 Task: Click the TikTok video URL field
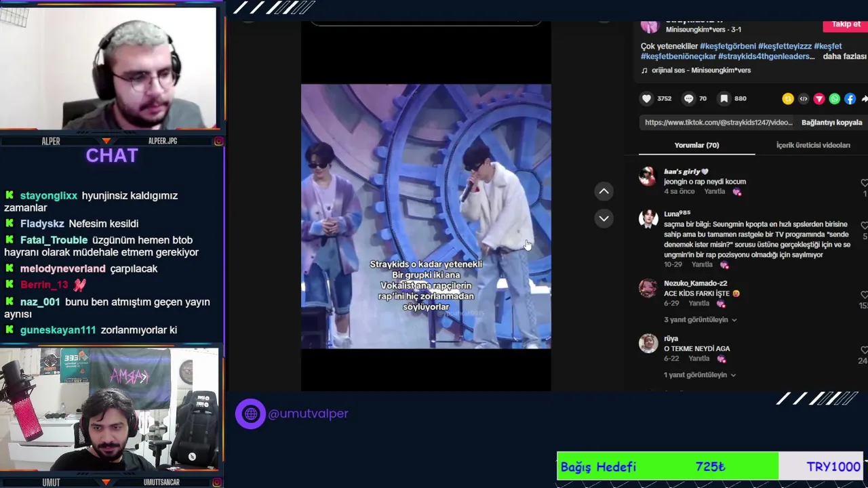[718, 123]
